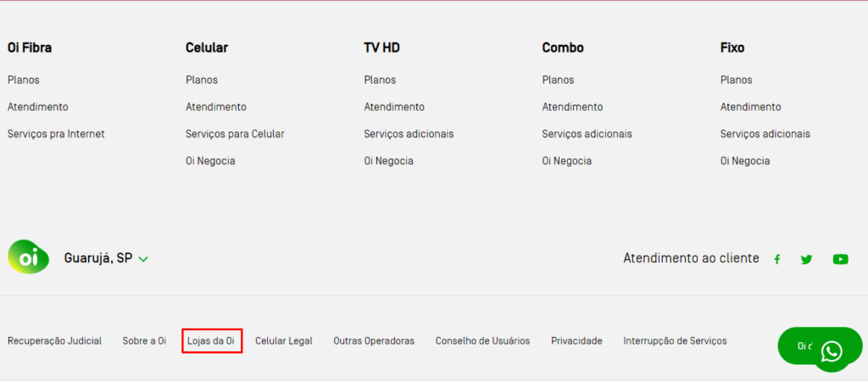Open Interrupção de Serviços link
Image resolution: width=868 pixels, height=381 pixels.
point(675,341)
